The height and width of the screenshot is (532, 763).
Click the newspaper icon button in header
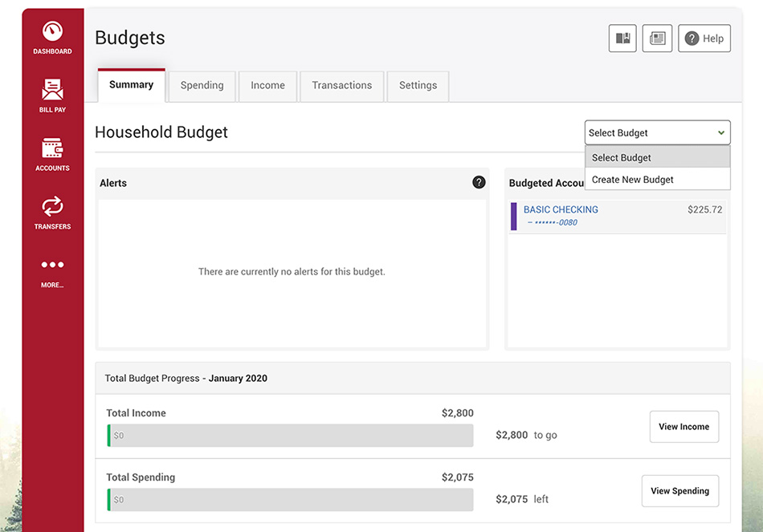[x=657, y=39]
